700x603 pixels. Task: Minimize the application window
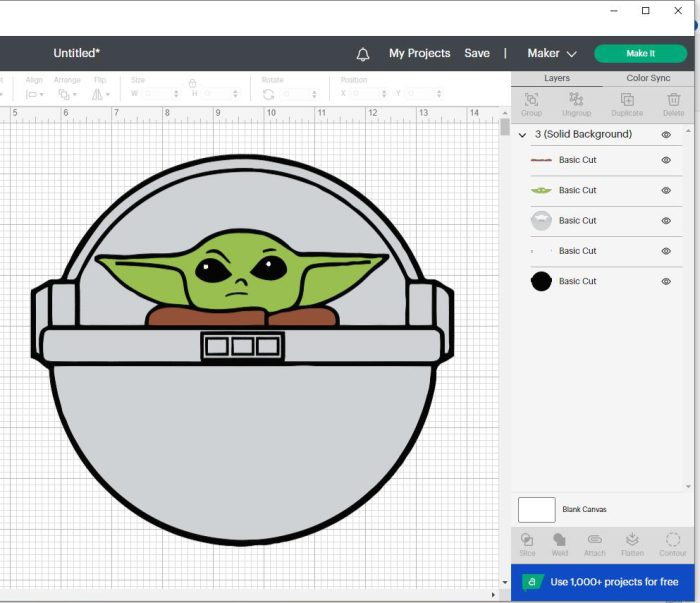tap(614, 10)
